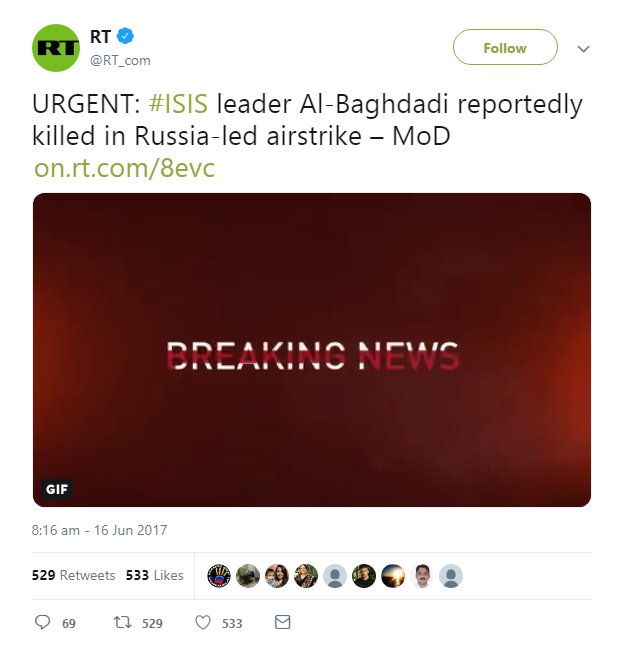The width and height of the screenshot is (623, 657).
Task: View the 533 Likes list
Action: pos(155,575)
